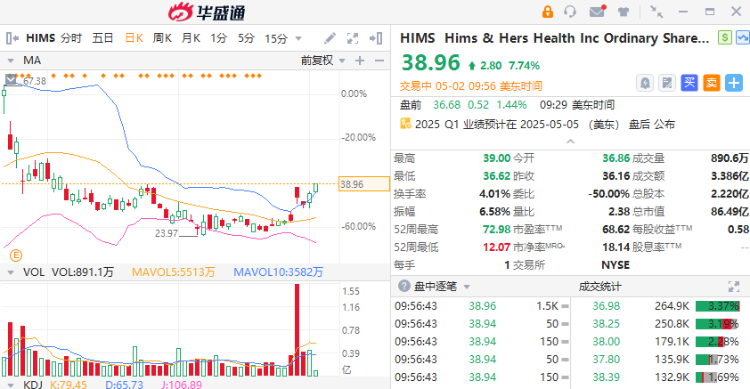Click the 总市值 value 86.49亿
The width and height of the screenshot is (750, 389).
(x=729, y=211)
